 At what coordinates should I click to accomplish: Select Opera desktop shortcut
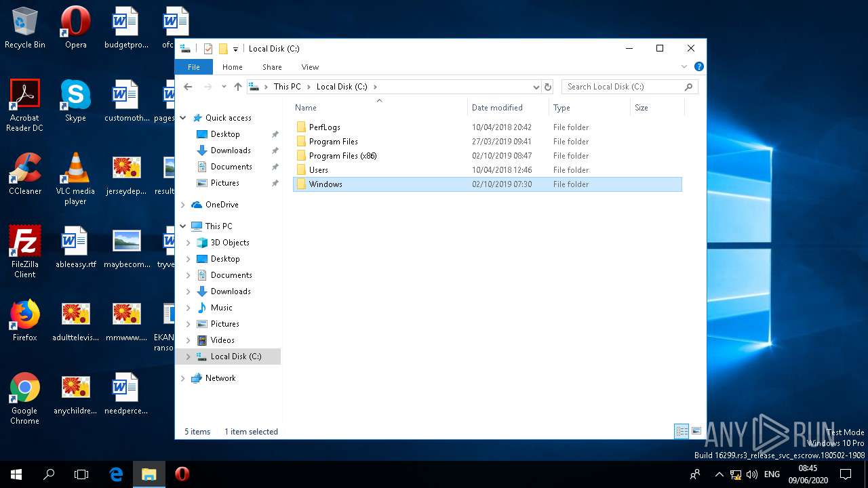coord(75,28)
